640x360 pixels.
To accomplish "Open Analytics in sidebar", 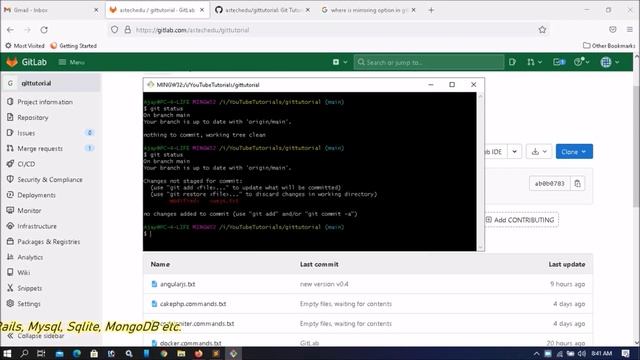I will tap(30, 257).
